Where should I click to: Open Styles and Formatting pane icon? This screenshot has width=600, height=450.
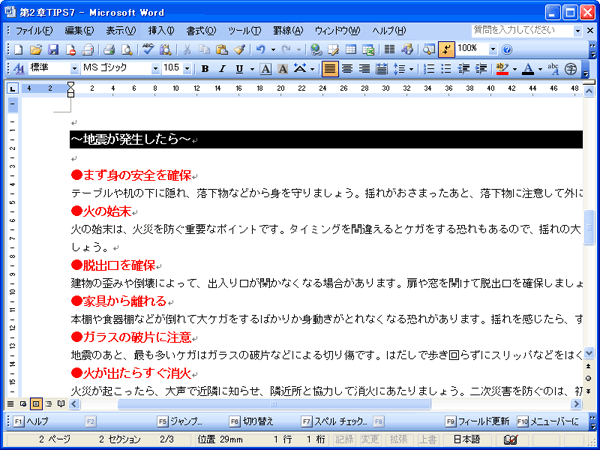point(19,69)
